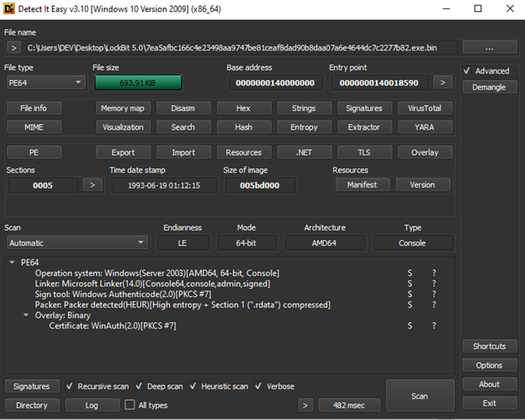This screenshot has height=420, width=525.
Task: Start scanning with the Scan button
Action: click(419, 396)
